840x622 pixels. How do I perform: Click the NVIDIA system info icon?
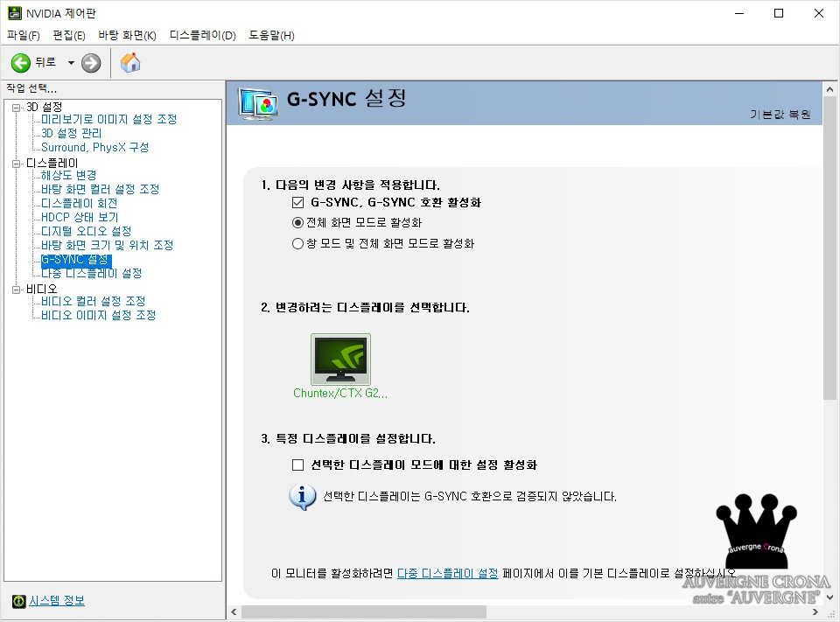(18, 601)
